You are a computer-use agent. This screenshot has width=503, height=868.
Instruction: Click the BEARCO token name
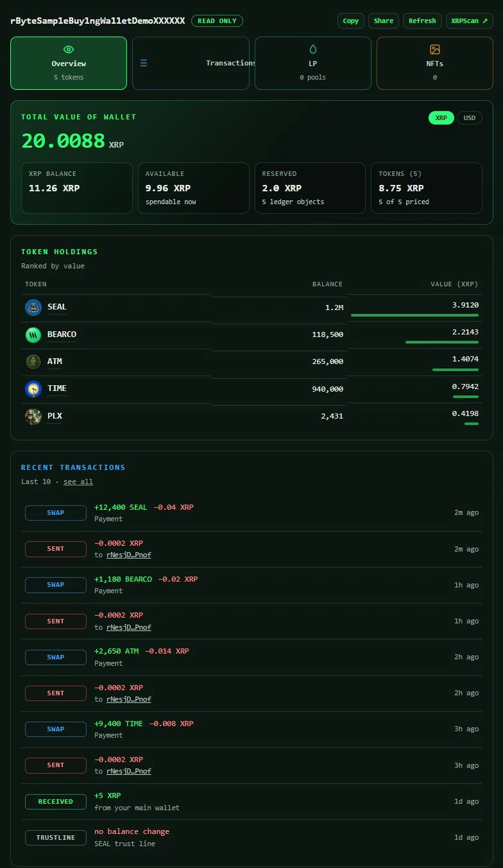[x=62, y=334]
